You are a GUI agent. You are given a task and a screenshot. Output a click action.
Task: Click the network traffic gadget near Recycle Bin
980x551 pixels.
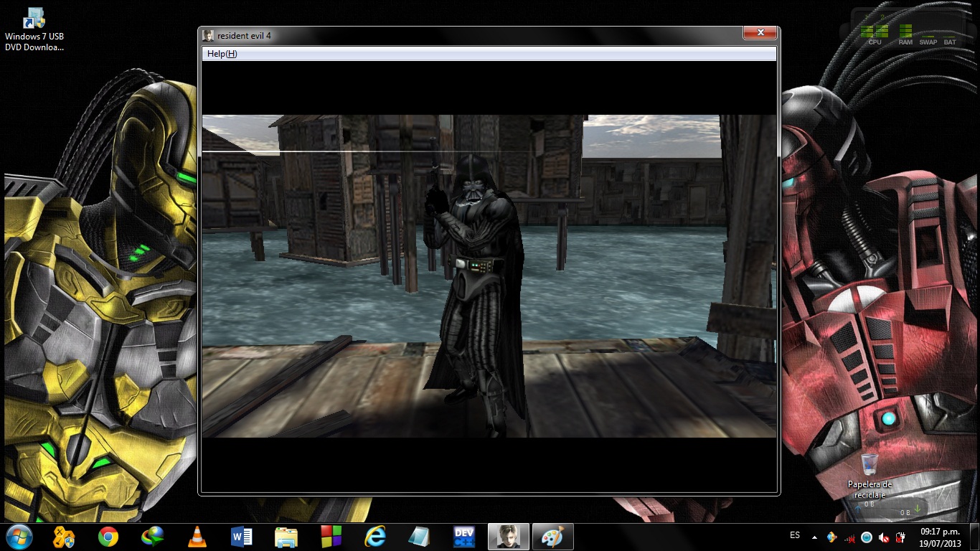coord(887,509)
